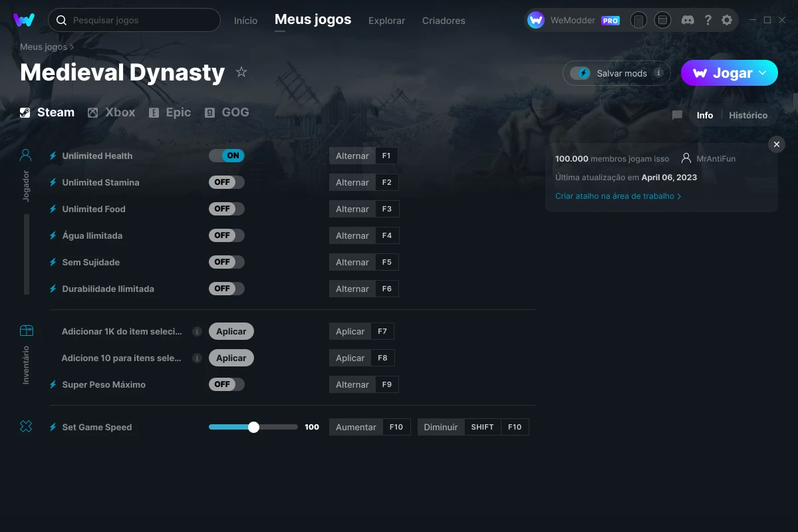Click the Aumentar F10 hotkey button
The image size is (798, 532).
coord(370,427)
